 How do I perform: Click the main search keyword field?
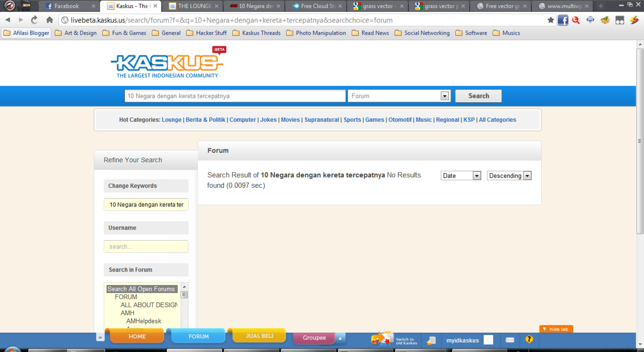(235, 96)
